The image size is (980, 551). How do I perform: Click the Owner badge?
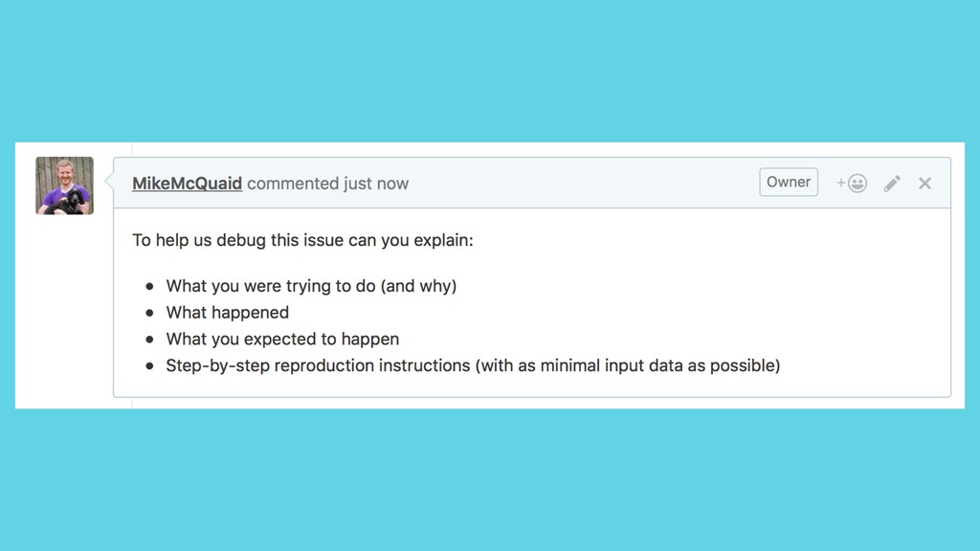[789, 182]
